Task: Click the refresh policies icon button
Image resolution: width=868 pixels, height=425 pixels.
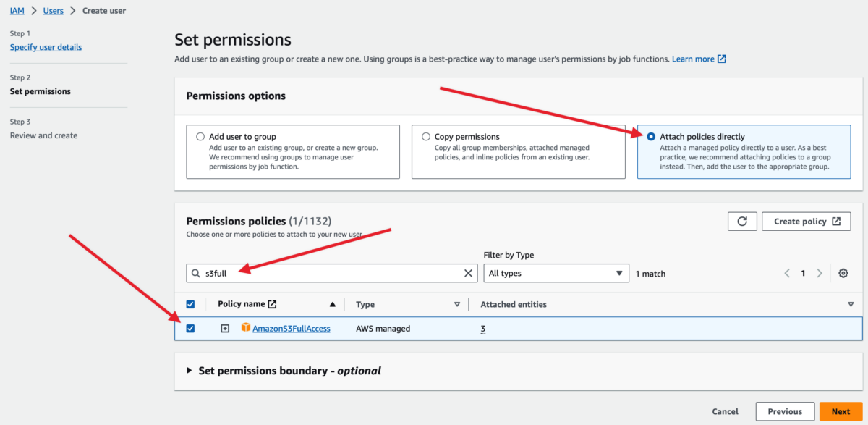Action: pos(741,222)
